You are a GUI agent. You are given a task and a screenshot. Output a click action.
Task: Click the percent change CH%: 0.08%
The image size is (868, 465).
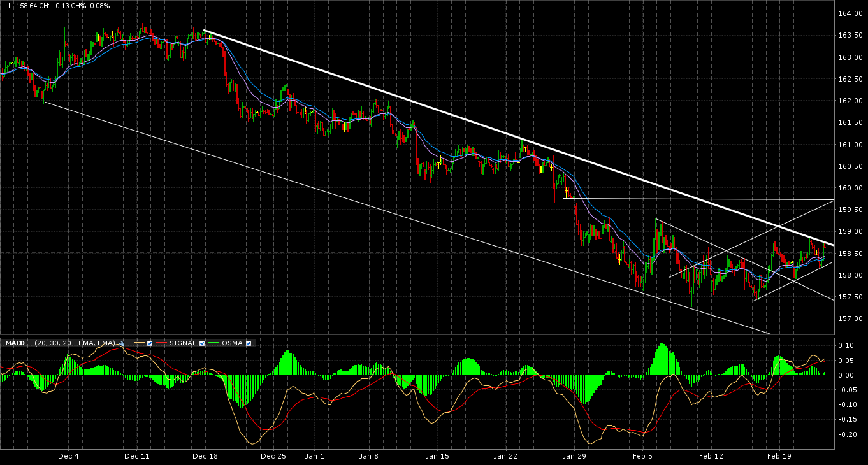(x=90, y=6)
